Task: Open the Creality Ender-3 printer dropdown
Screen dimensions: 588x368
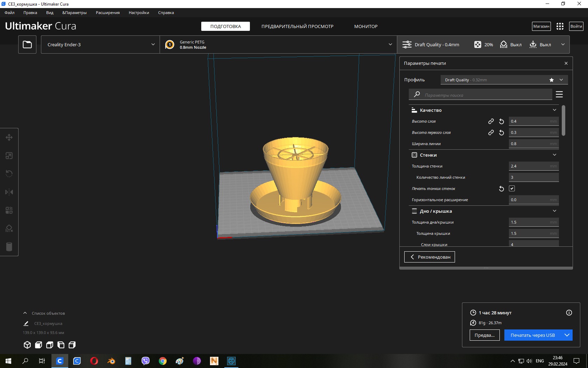Action: click(100, 45)
